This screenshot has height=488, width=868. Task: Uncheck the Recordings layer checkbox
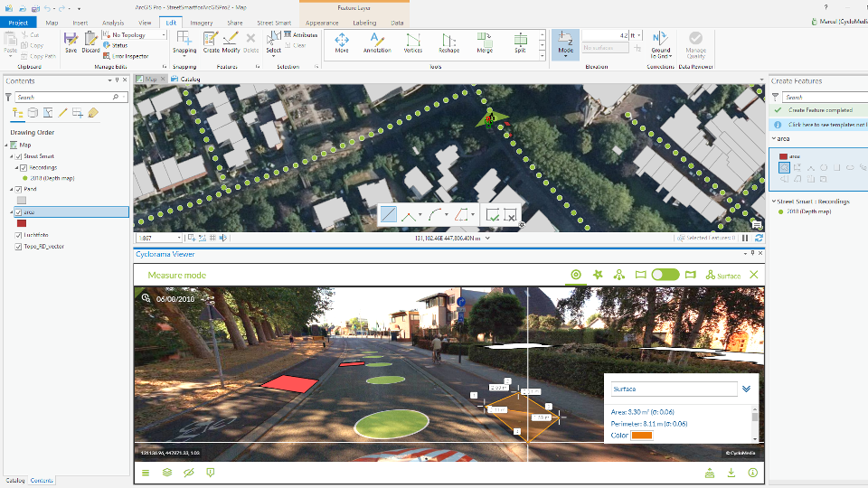pyautogui.click(x=24, y=168)
